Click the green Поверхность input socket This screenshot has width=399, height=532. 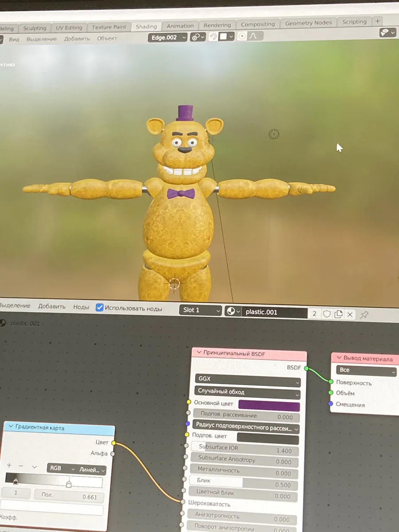331,381
